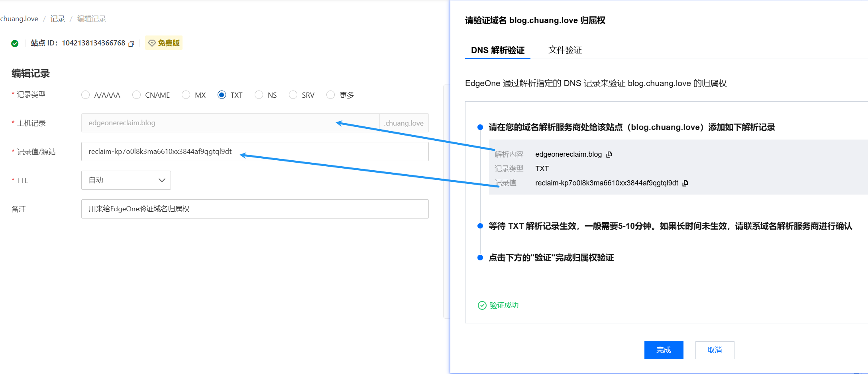The image size is (868, 374).
Task: Select the A/AAAA record type
Action: click(85, 95)
